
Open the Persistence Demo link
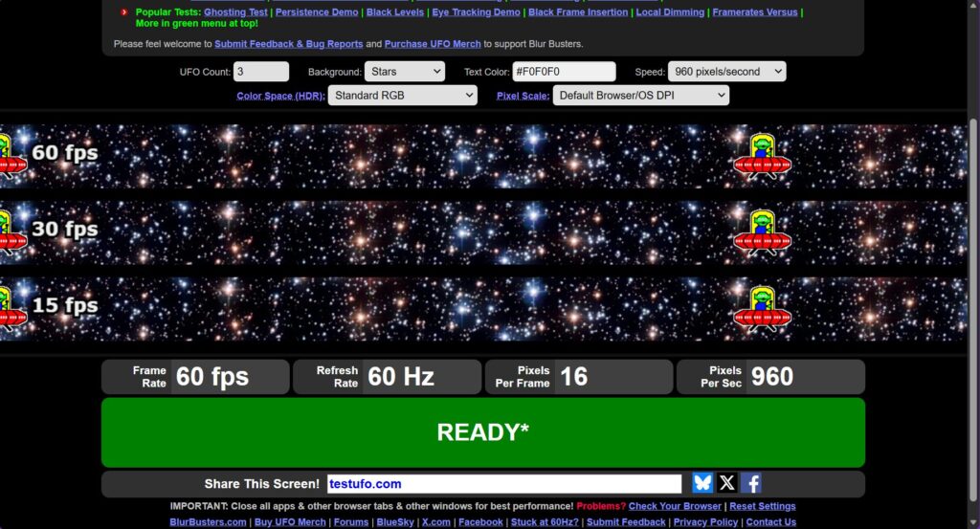[x=317, y=11]
